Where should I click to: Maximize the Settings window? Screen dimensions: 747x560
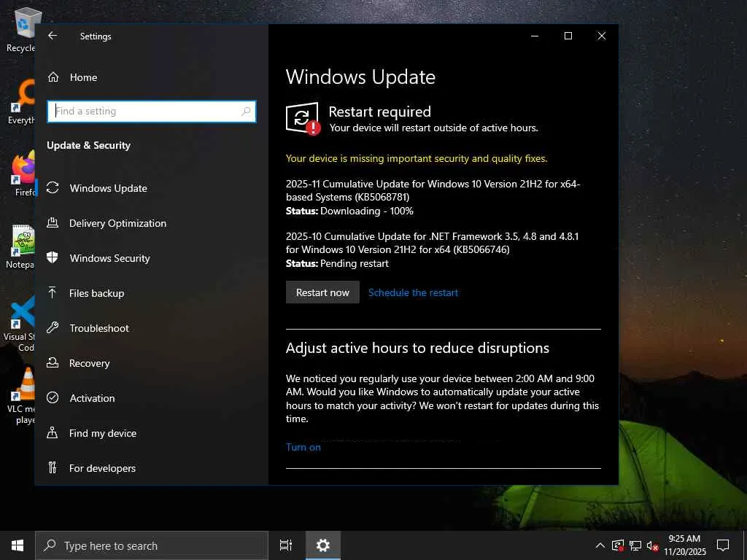point(568,36)
